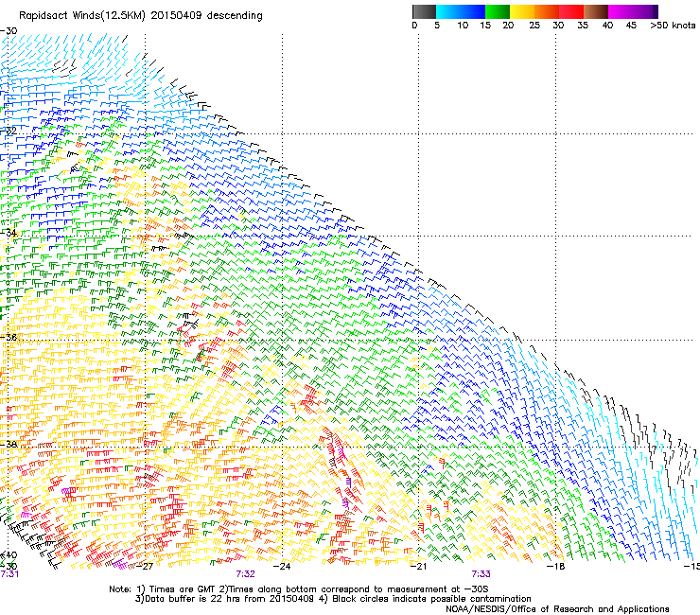This screenshot has width=700, height=615.
Task: Click the orange 25-30 knots legend segment
Action: 547,11
